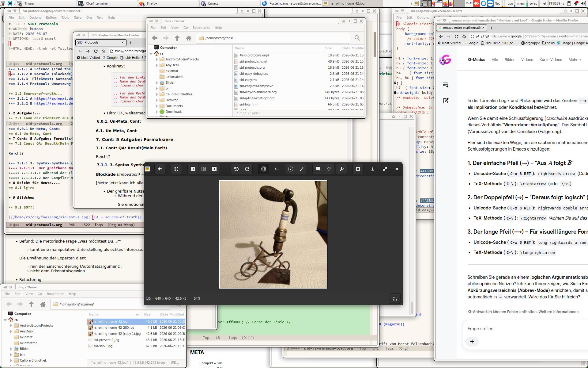Add a comment via speech bubble icon
Screen dimensions: 588x368
(318, 169)
